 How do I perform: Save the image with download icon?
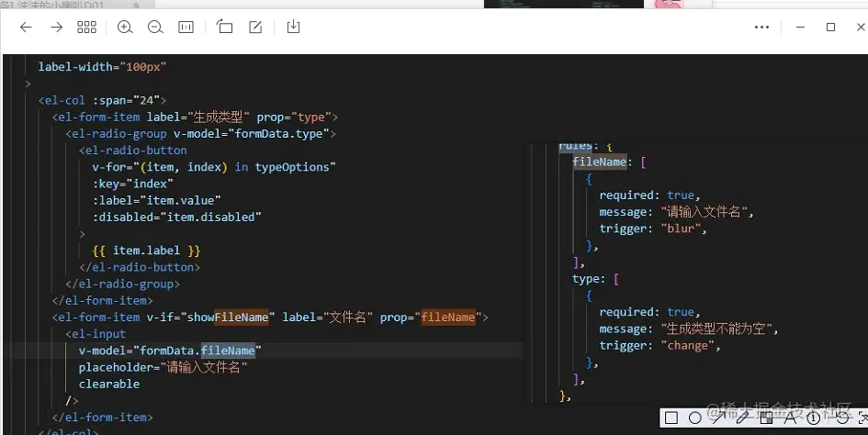click(x=293, y=27)
